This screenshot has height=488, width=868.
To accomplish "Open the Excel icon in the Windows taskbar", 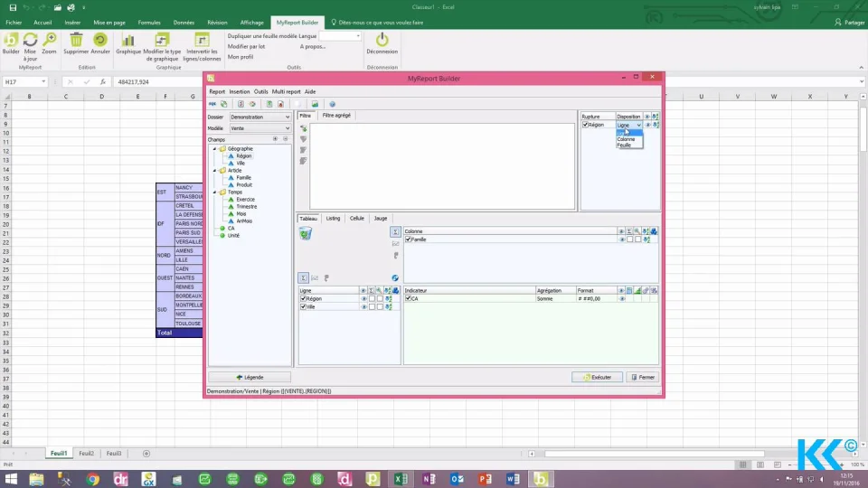I will pos(401,479).
